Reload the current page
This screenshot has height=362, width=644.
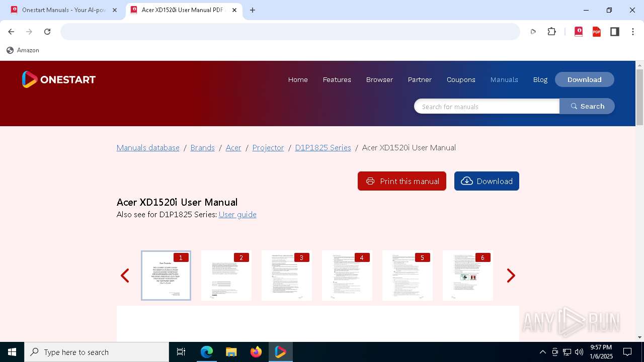click(x=47, y=32)
